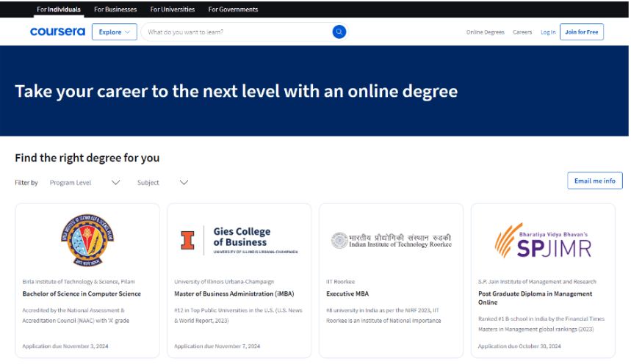
Task: Click the Gies College of Business logo
Action: [x=239, y=241]
